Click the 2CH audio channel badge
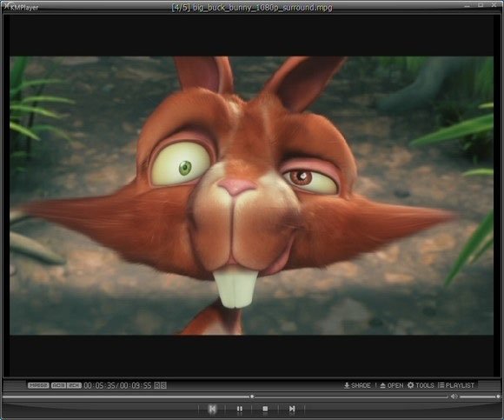 tap(74, 385)
